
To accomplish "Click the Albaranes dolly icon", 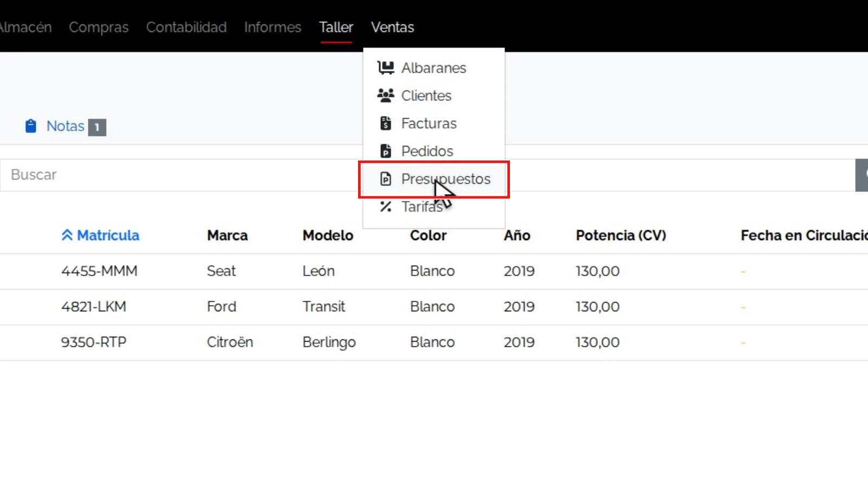I will coord(386,68).
